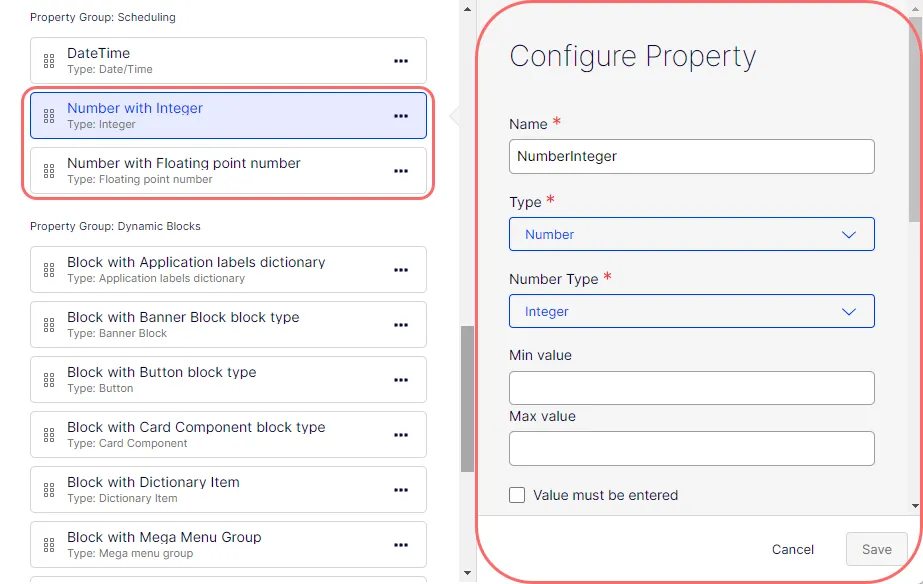Enable the Value must be entered checkbox

coord(517,495)
